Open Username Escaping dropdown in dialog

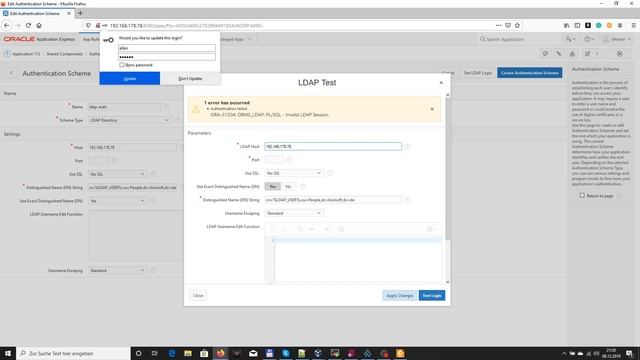tap(294, 213)
